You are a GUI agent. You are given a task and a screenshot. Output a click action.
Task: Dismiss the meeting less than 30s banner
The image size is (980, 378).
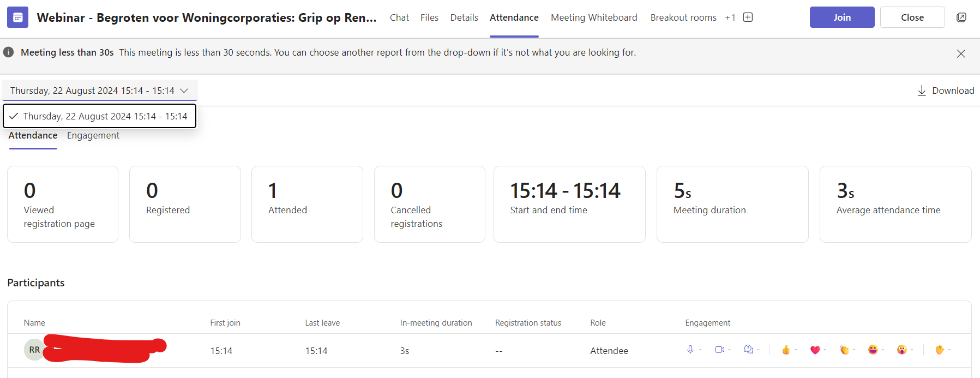click(x=961, y=53)
